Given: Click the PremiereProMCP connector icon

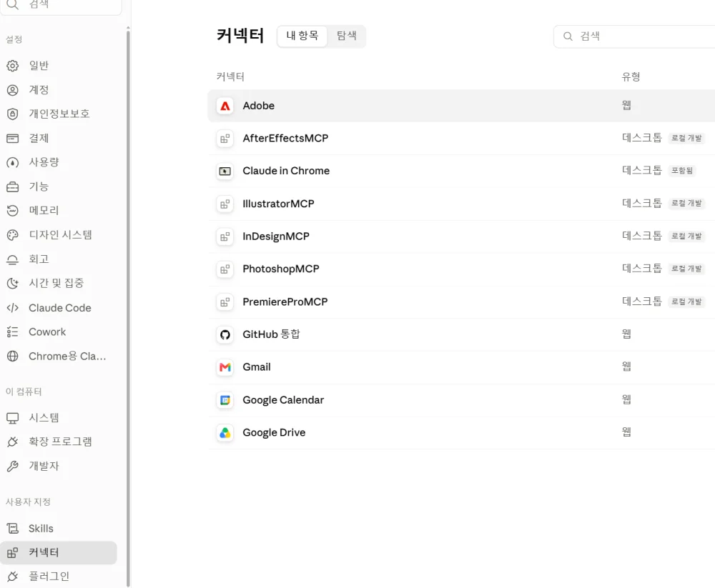Looking at the screenshot, I should pyautogui.click(x=225, y=302).
